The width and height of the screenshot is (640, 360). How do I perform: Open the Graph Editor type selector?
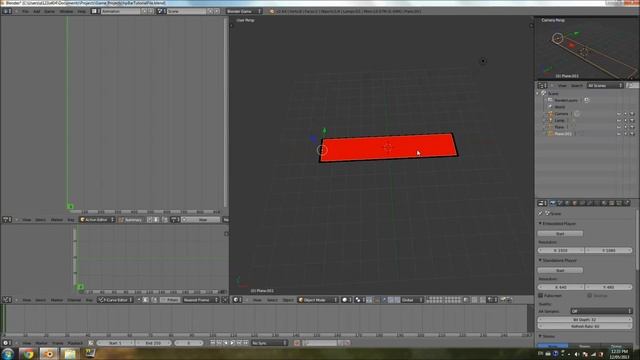coord(7,300)
